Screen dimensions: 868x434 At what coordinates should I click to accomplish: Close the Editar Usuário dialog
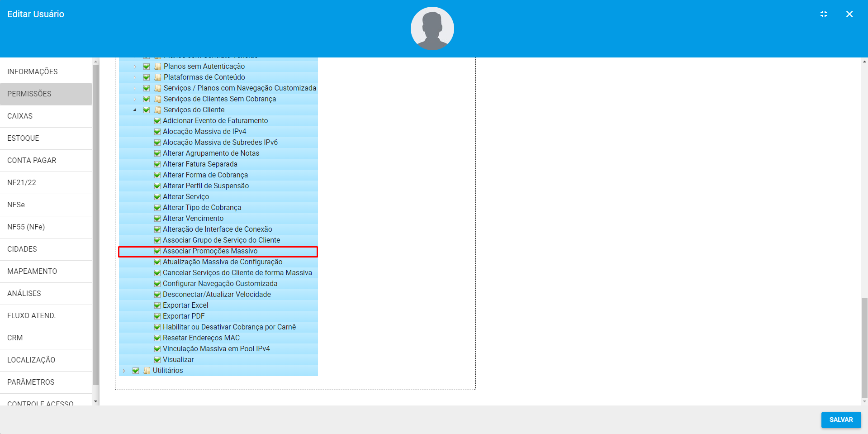(x=849, y=14)
